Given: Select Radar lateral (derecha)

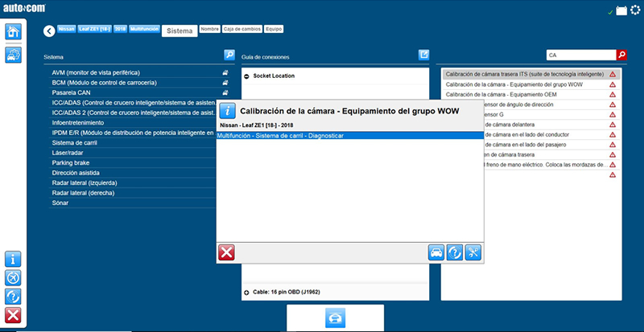Looking at the screenshot, I should click(x=133, y=193).
